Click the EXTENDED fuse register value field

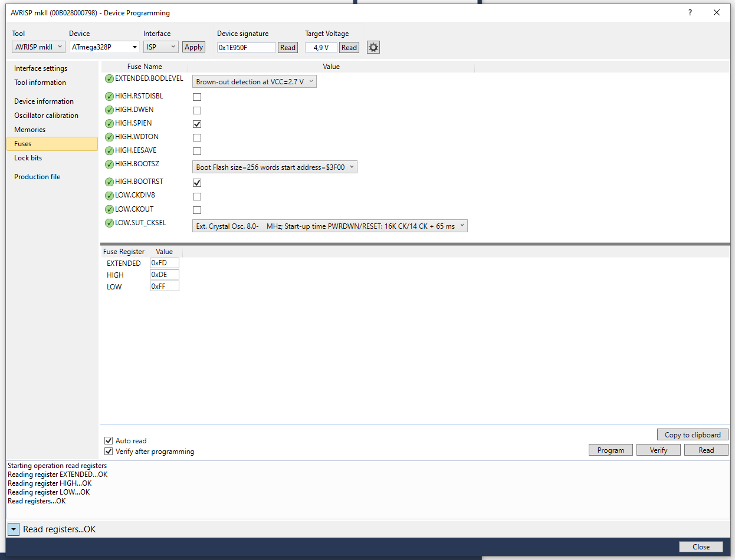(x=165, y=263)
